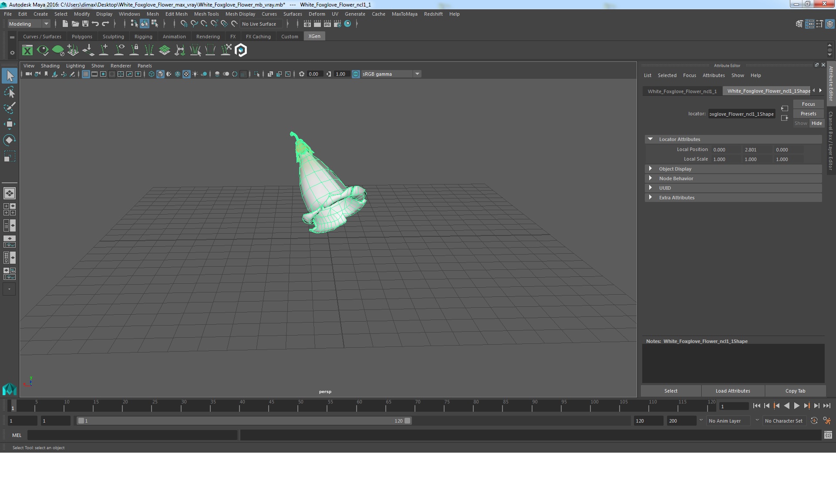The image size is (836, 504).
Task: Click the No Live Surface field
Action: pyautogui.click(x=261, y=24)
